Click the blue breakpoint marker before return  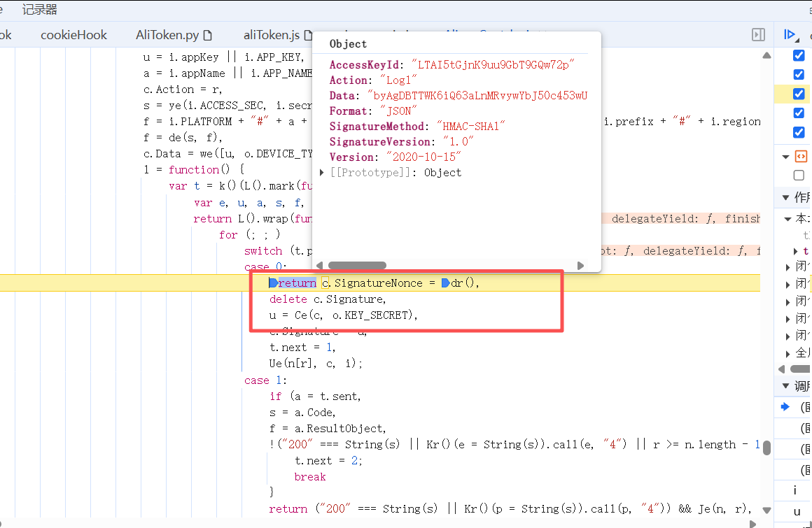[273, 283]
